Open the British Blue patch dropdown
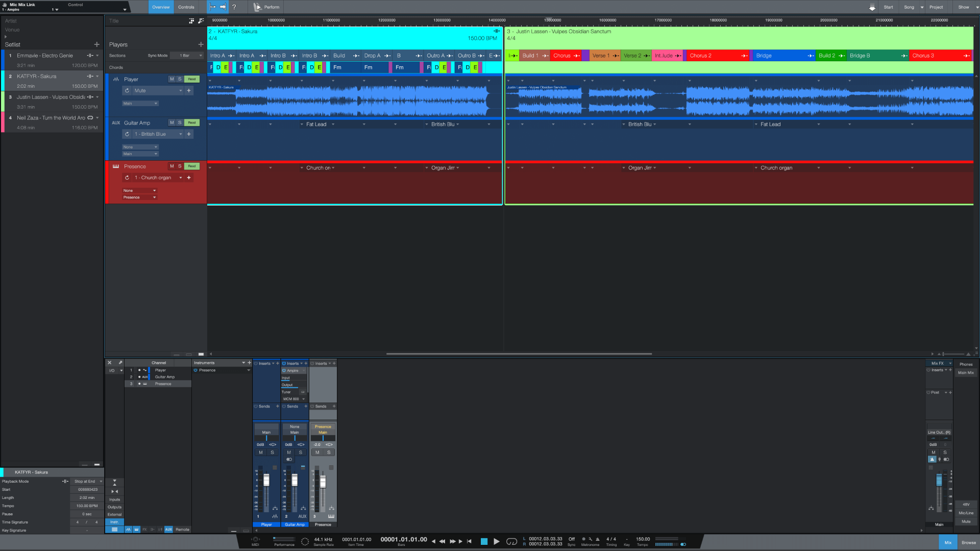 coord(180,134)
